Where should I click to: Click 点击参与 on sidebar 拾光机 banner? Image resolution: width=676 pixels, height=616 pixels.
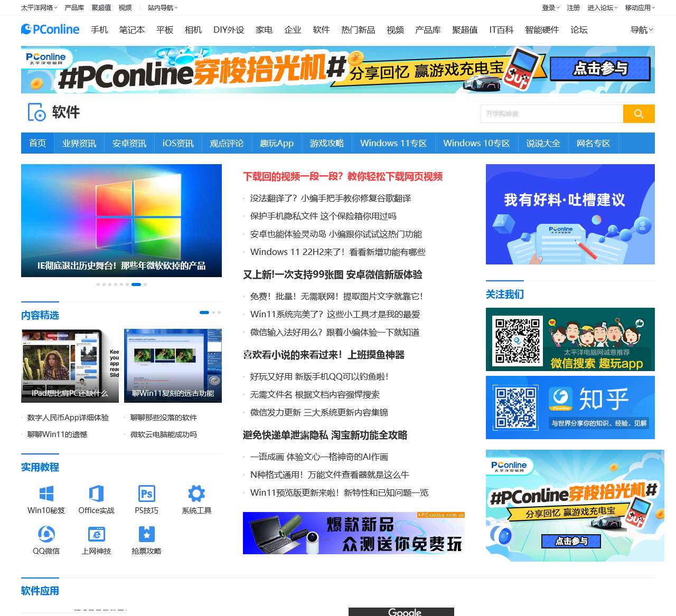coord(571,541)
